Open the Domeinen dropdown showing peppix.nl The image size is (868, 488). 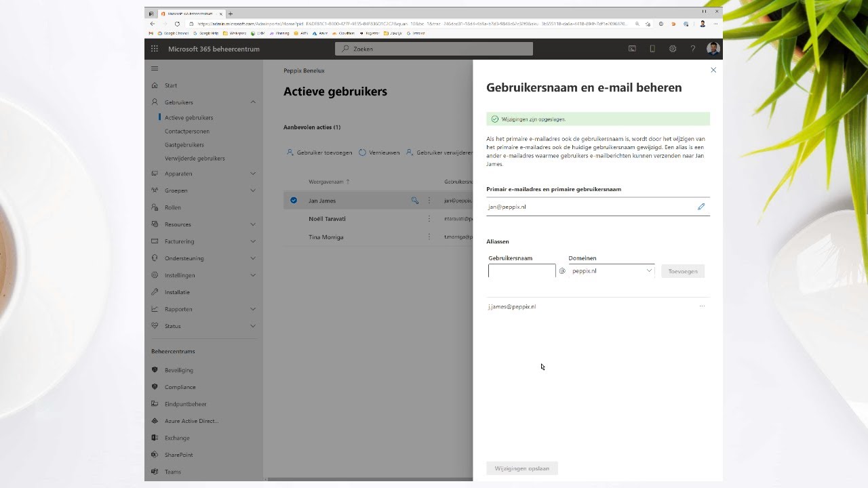(612, 270)
